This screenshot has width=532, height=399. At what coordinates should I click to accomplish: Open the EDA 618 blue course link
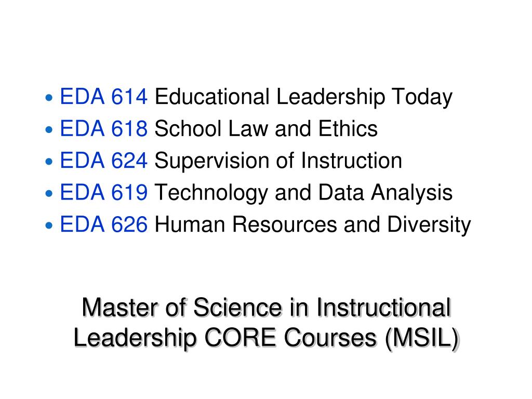(104, 129)
